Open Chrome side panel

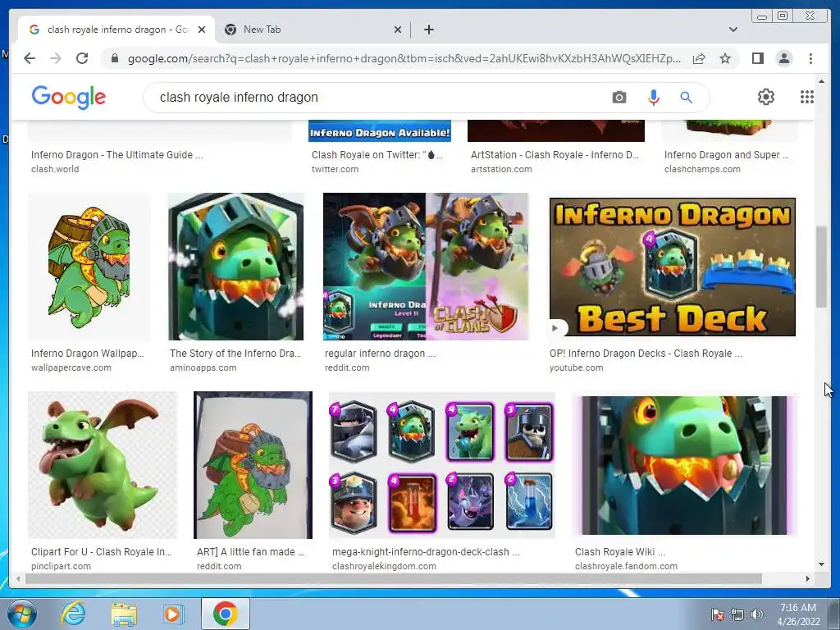click(x=757, y=58)
